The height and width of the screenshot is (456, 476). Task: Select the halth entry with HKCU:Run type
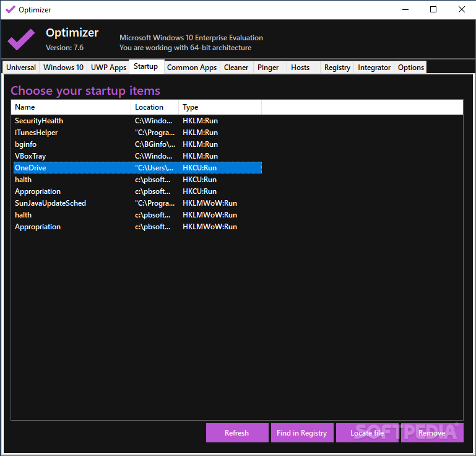click(x=137, y=180)
